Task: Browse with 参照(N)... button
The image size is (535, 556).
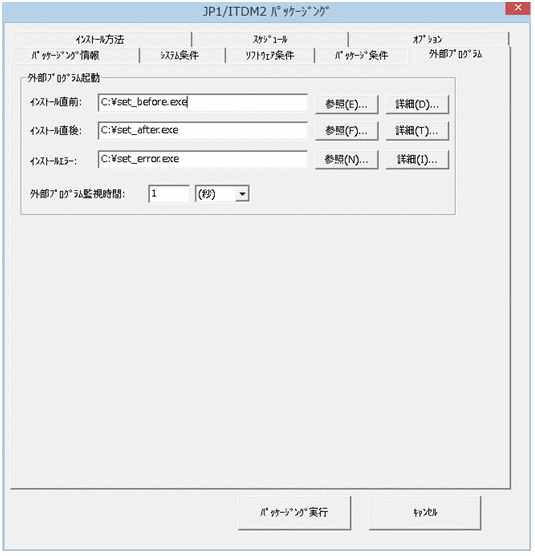Action: pos(346,160)
